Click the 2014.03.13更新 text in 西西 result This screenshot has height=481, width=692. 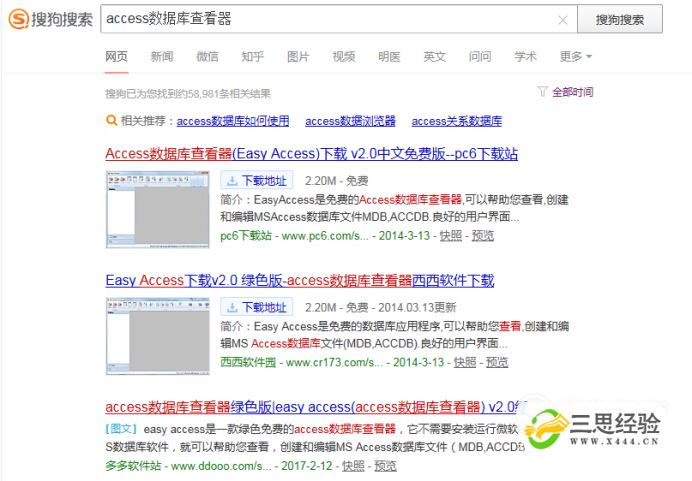417,307
